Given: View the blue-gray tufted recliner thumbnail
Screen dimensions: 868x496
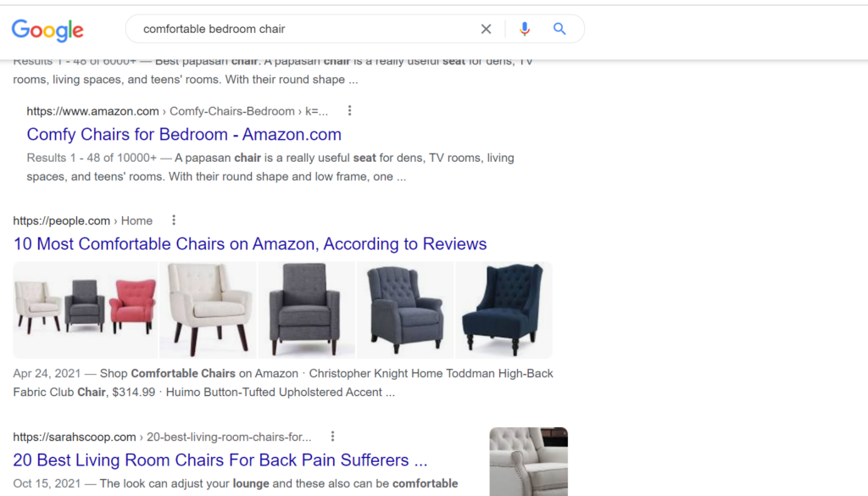Looking at the screenshot, I should [x=405, y=310].
